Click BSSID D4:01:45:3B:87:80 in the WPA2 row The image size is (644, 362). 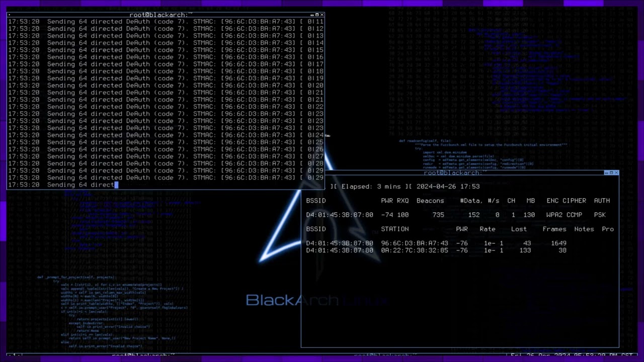(x=340, y=215)
